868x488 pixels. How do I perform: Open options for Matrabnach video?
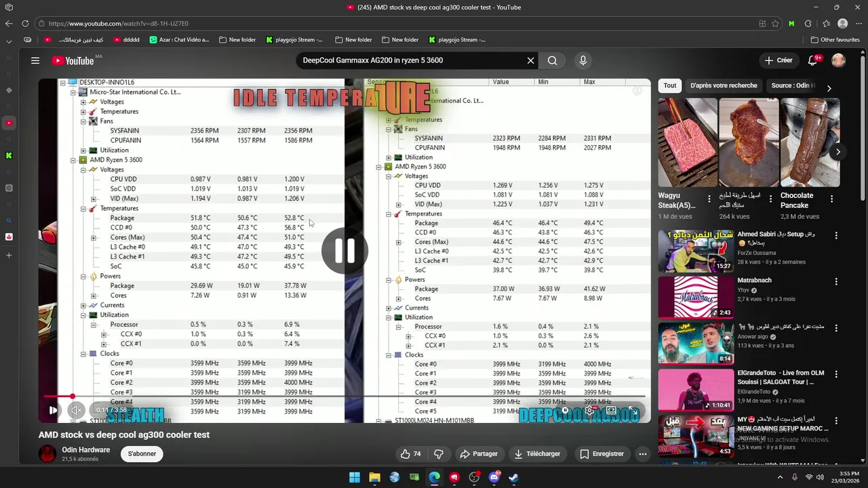[836, 281]
